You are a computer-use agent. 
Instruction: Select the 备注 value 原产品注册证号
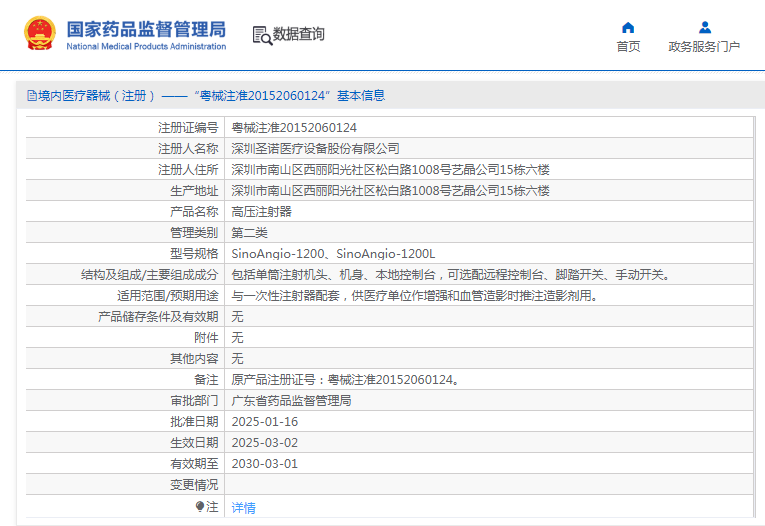(x=345, y=380)
